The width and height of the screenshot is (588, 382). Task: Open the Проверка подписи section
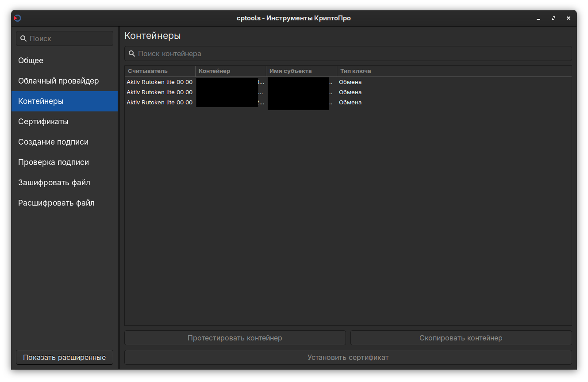[x=65, y=162]
